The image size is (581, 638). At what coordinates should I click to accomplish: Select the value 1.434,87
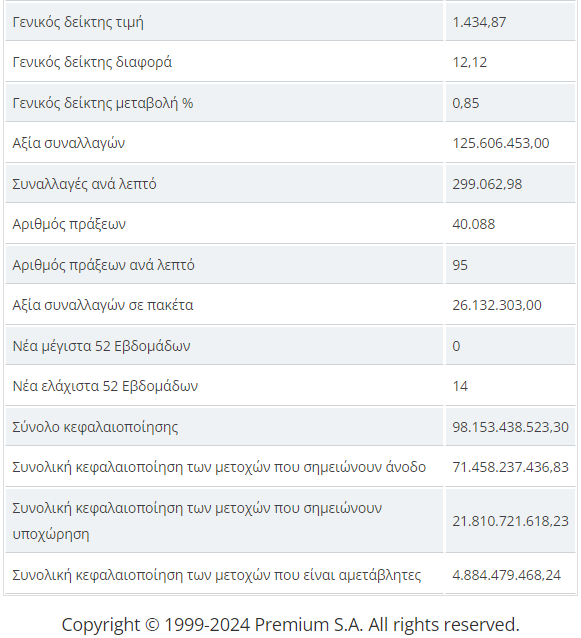point(479,22)
